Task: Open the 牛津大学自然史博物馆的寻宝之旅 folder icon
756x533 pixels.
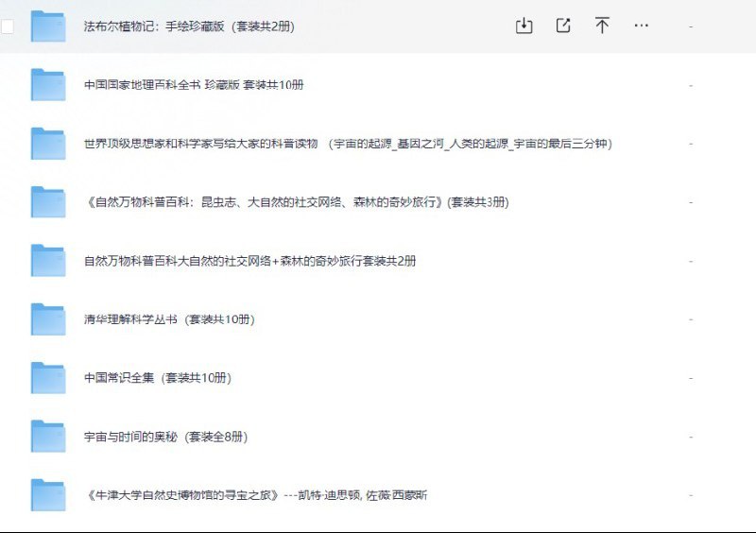Action: pyautogui.click(x=48, y=495)
